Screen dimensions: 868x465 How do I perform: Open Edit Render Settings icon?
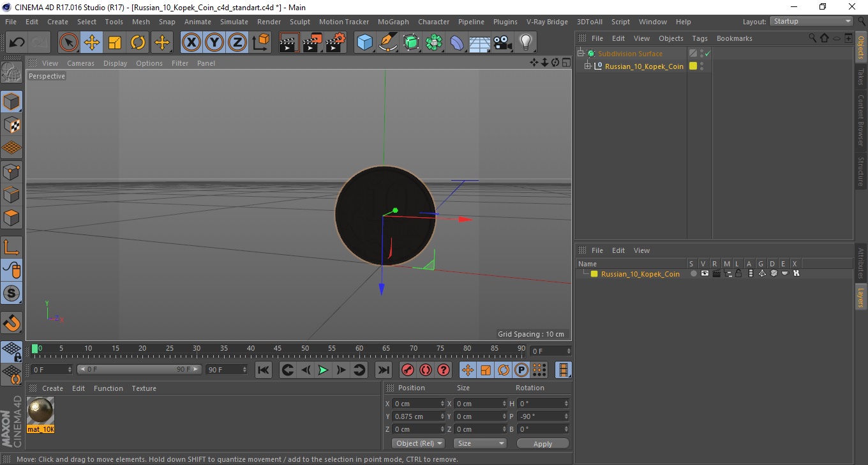[336, 43]
